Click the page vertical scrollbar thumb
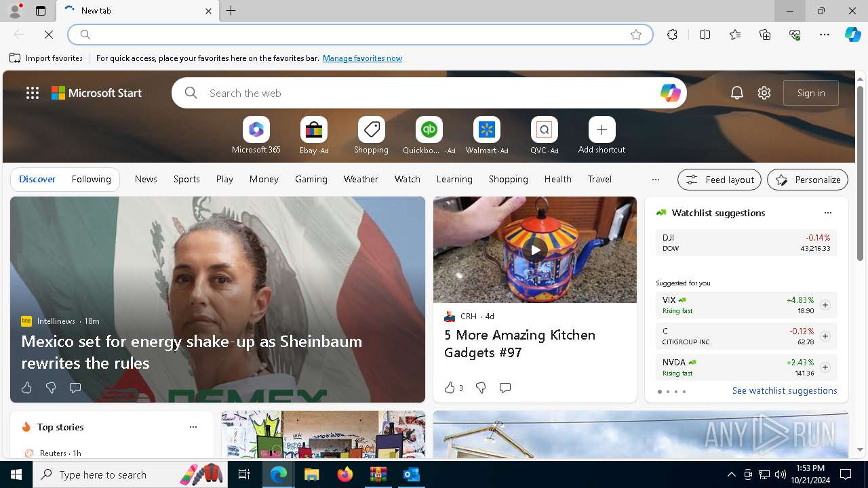 point(860,173)
